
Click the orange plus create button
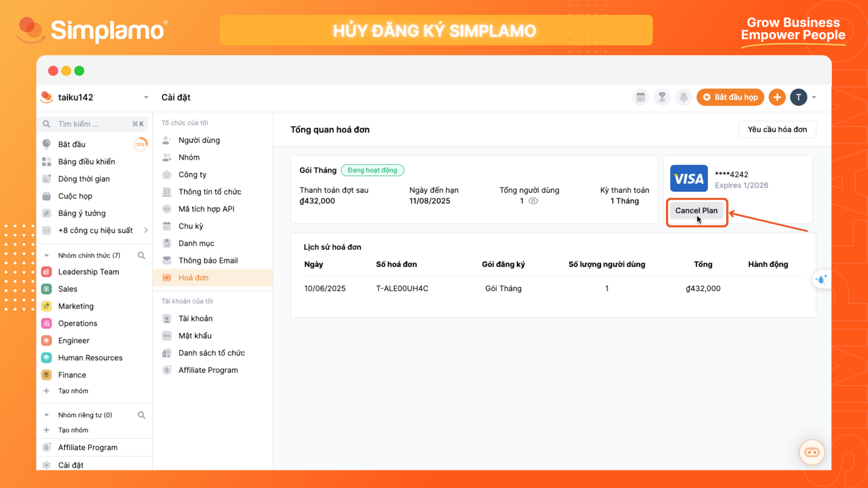pos(777,97)
